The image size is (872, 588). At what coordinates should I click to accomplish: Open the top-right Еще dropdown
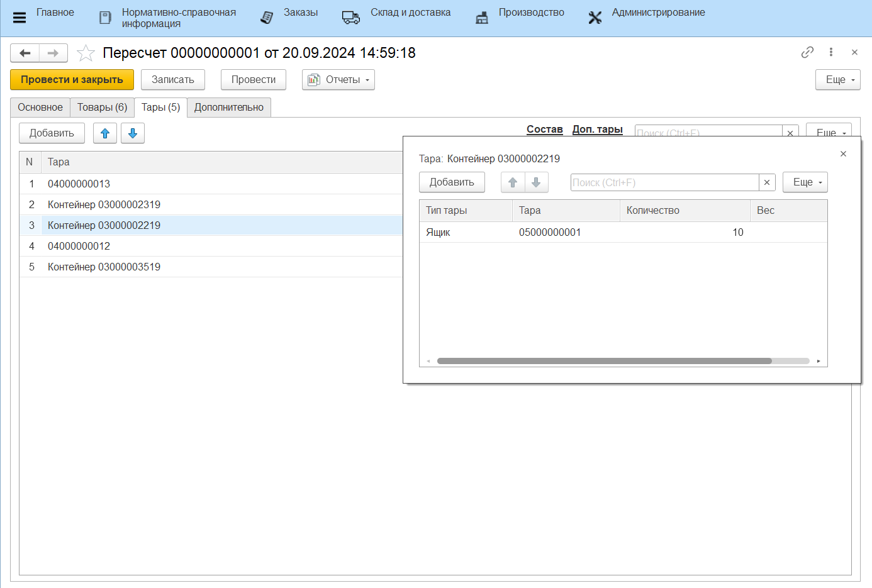click(837, 80)
